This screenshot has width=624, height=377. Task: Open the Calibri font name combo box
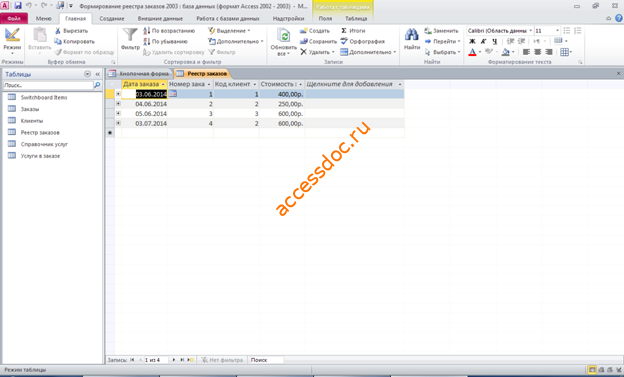(500, 31)
